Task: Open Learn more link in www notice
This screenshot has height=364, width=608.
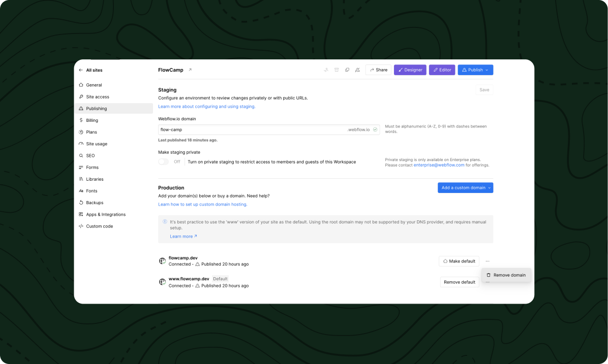Action: click(x=184, y=236)
